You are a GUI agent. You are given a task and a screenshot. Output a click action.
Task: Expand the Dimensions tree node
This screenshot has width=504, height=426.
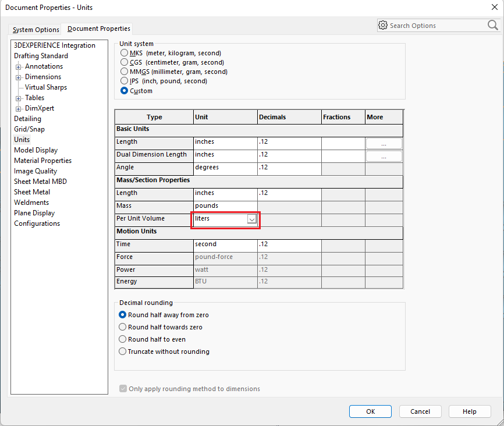coord(19,77)
